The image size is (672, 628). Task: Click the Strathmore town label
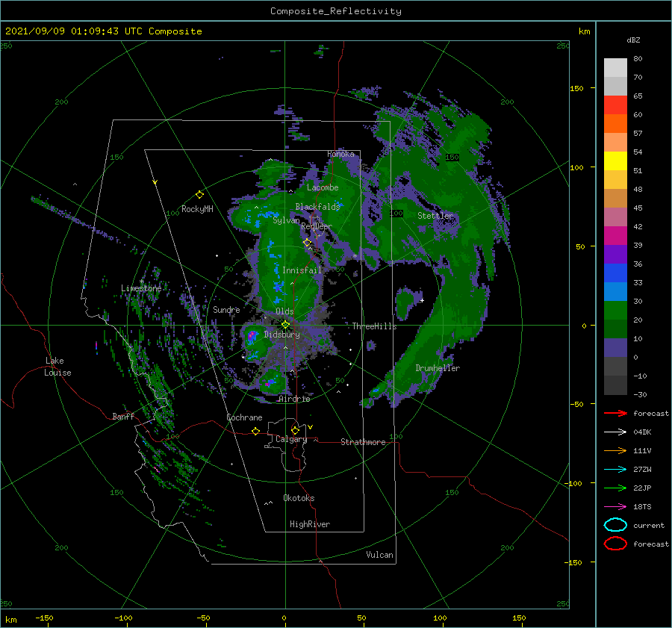[363, 442]
